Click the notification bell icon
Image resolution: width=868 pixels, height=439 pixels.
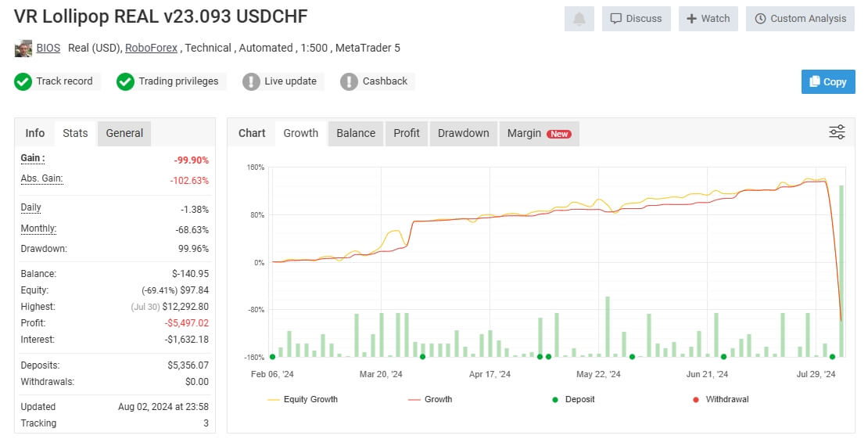click(579, 19)
